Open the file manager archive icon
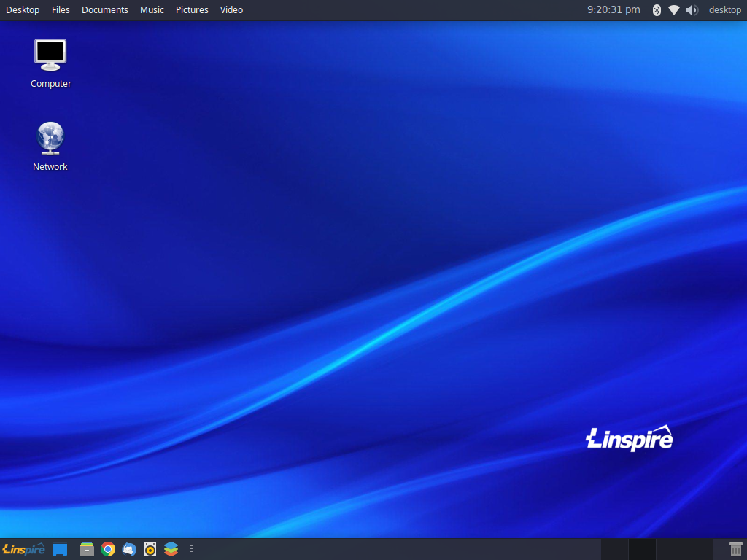This screenshot has height=560, width=747. tap(87, 549)
